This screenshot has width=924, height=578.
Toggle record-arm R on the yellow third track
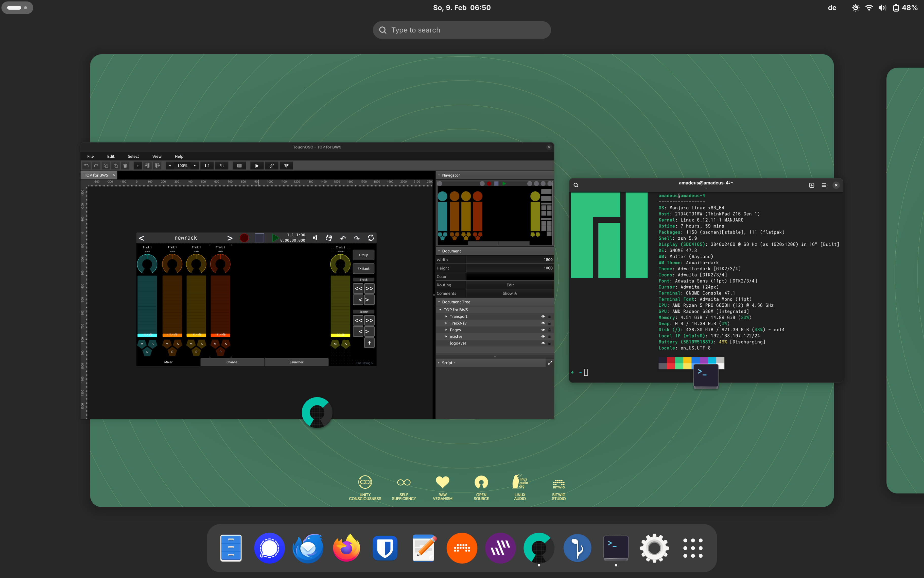[196, 352]
